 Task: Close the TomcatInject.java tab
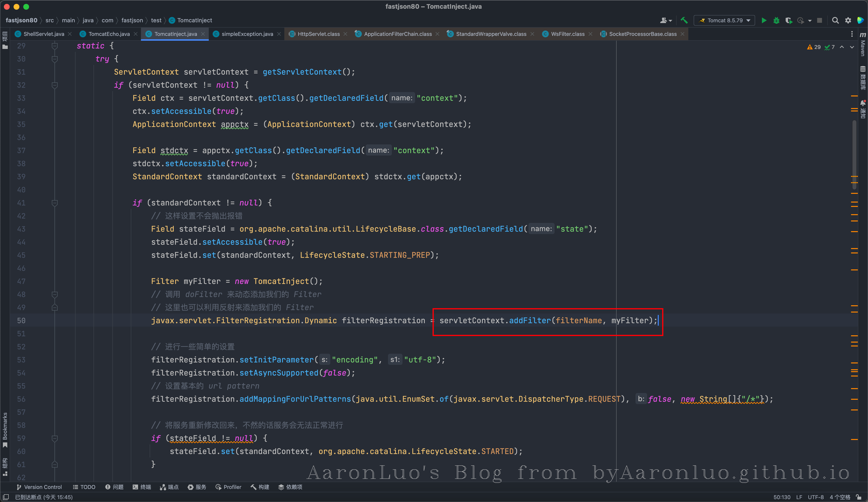click(x=203, y=34)
